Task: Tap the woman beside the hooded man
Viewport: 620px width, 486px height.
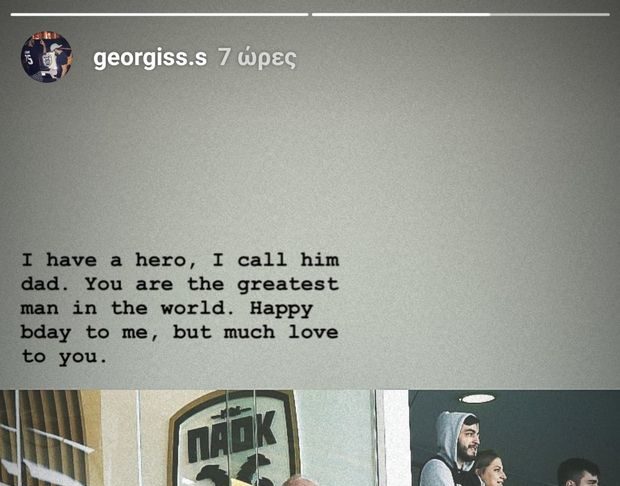Action: pos(490,469)
